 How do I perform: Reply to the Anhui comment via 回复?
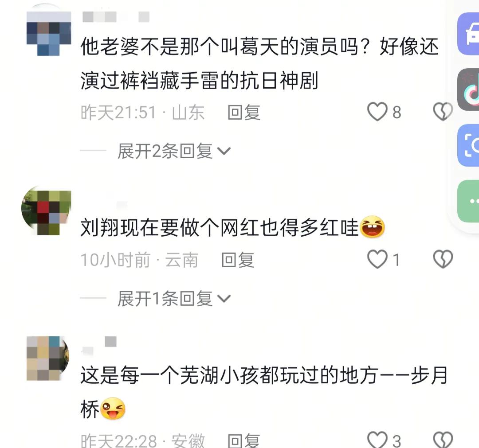(x=244, y=441)
